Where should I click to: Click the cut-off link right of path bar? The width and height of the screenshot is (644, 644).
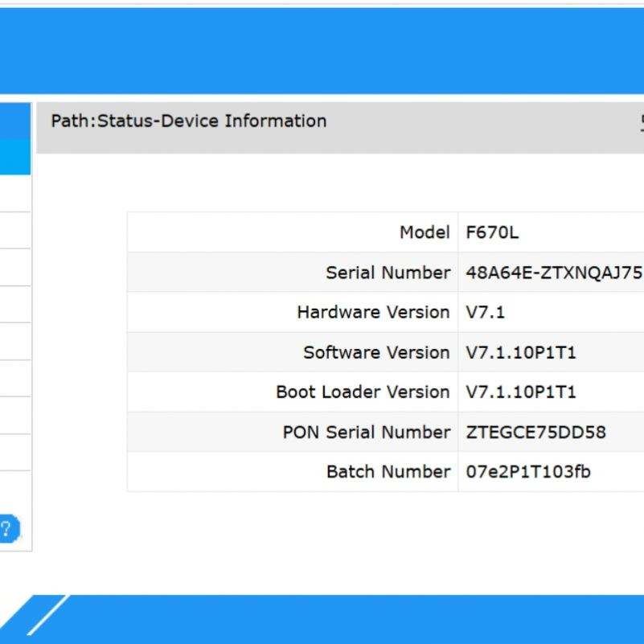641,122
